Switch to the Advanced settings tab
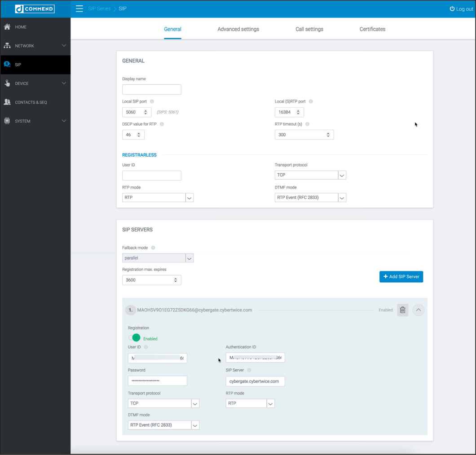This screenshot has height=455, width=476. click(x=238, y=29)
